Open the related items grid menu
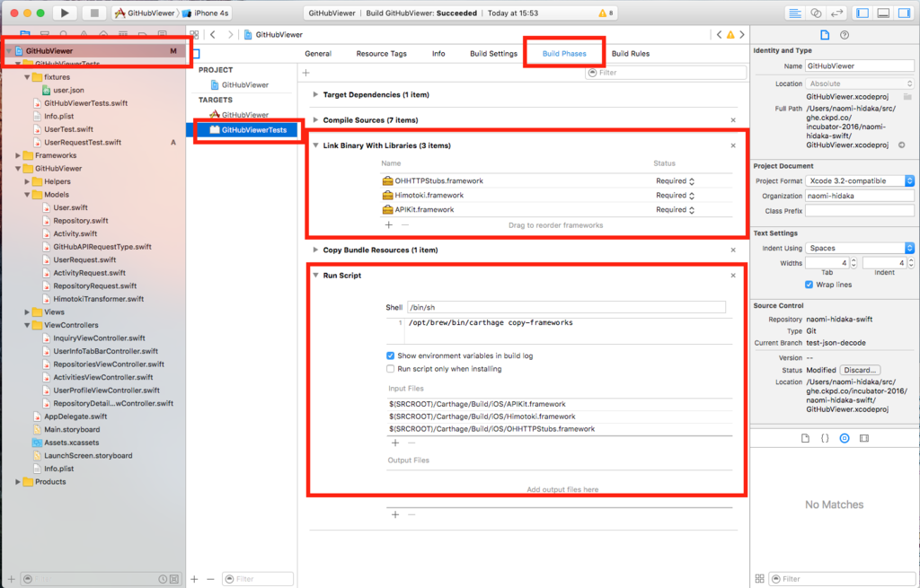 pyautogui.click(x=194, y=35)
